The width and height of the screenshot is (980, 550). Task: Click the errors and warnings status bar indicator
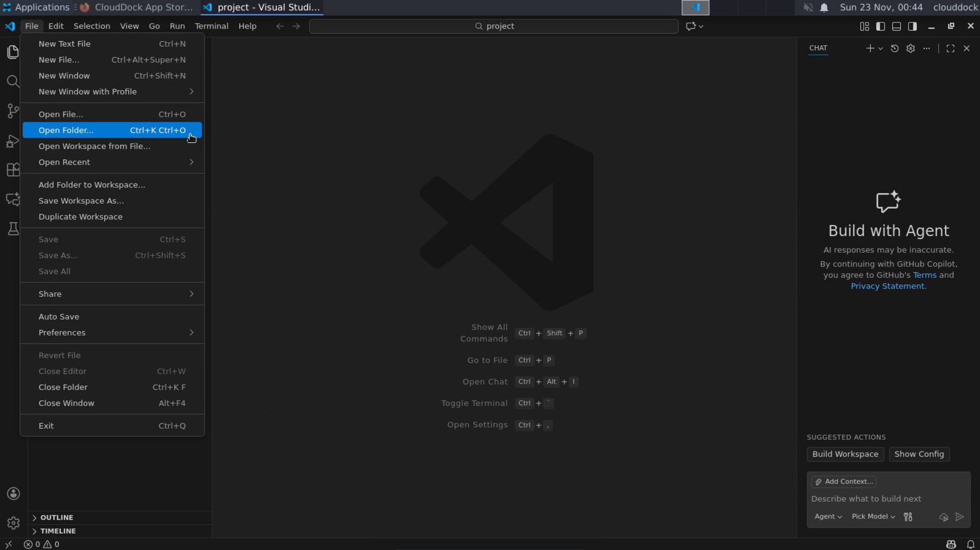[x=42, y=544]
